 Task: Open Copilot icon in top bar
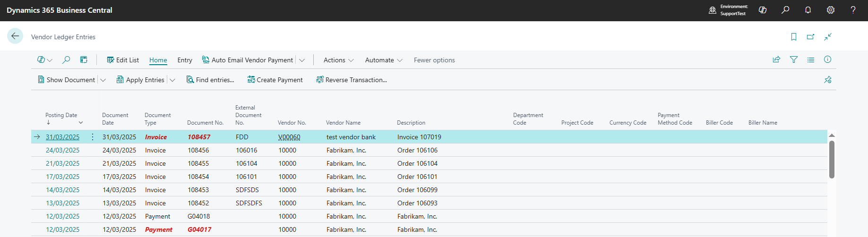[x=763, y=10]
